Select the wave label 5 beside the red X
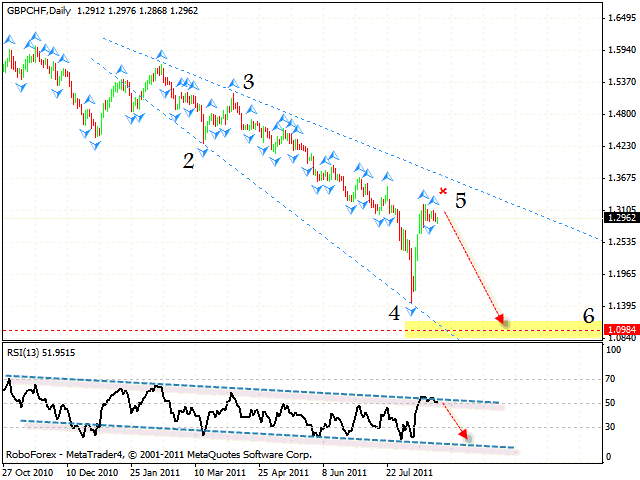 pyautogui.click(x=460, y=201)
